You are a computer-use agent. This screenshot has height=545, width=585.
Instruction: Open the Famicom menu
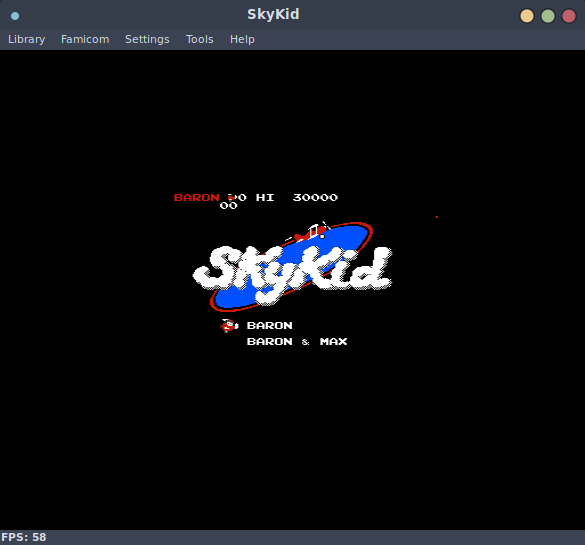pyautogui.click(x=85, y=39)
